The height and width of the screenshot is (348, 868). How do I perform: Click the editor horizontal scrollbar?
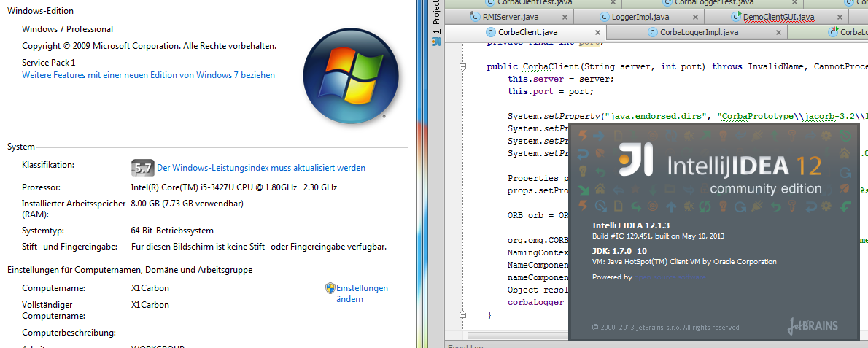click(x=518, y=336)
